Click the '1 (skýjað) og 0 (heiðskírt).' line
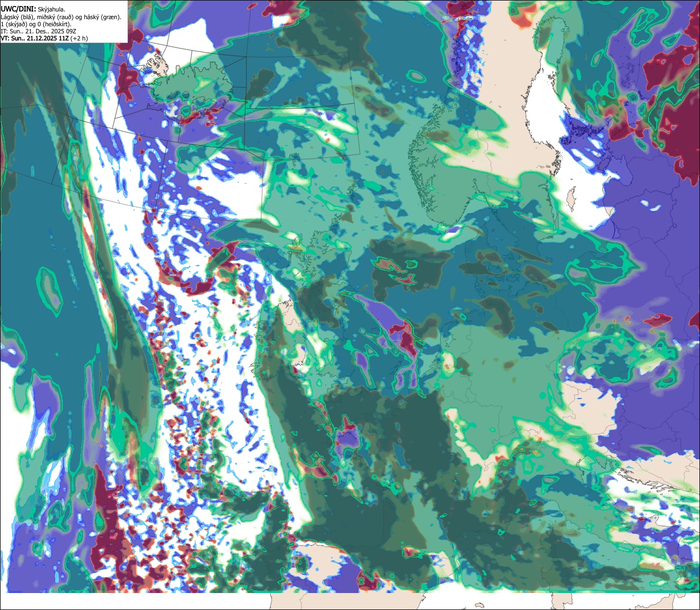This screenshot has width=700, height=610. click(36, 24)
